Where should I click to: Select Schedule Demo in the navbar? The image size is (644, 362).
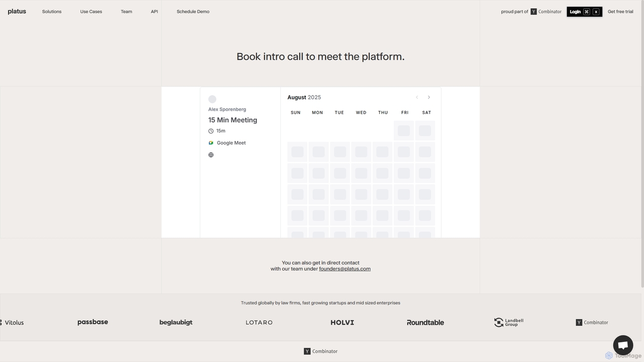point(193,12)
